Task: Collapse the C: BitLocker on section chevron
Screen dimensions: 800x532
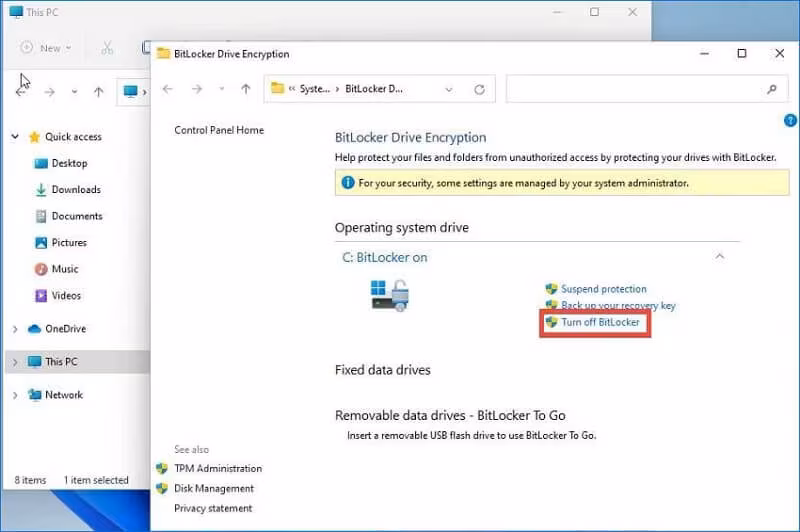Action: click(x=719, y=256)
